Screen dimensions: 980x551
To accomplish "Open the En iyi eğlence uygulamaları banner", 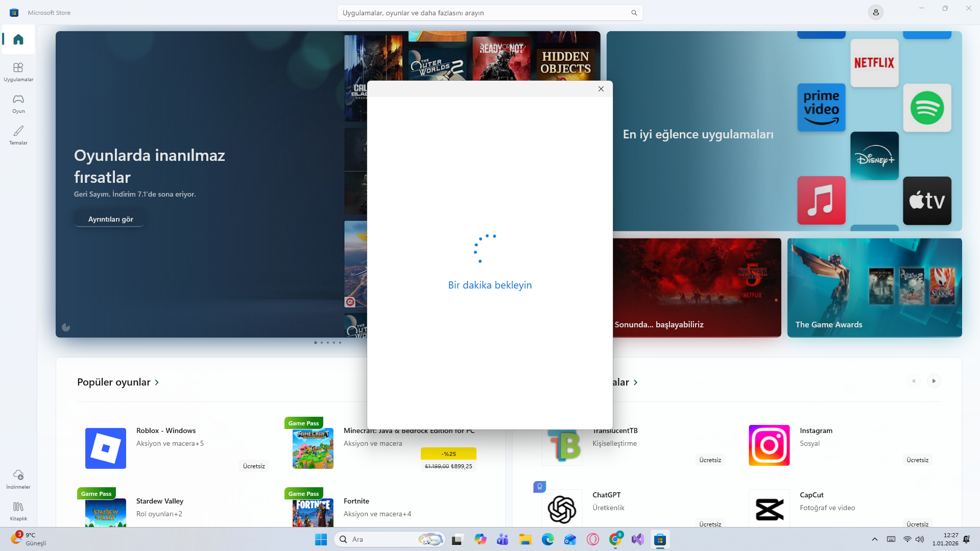I will point(784,131).
